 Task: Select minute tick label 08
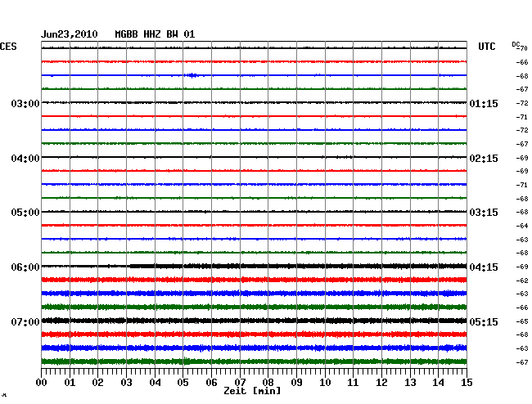[268, 382]
